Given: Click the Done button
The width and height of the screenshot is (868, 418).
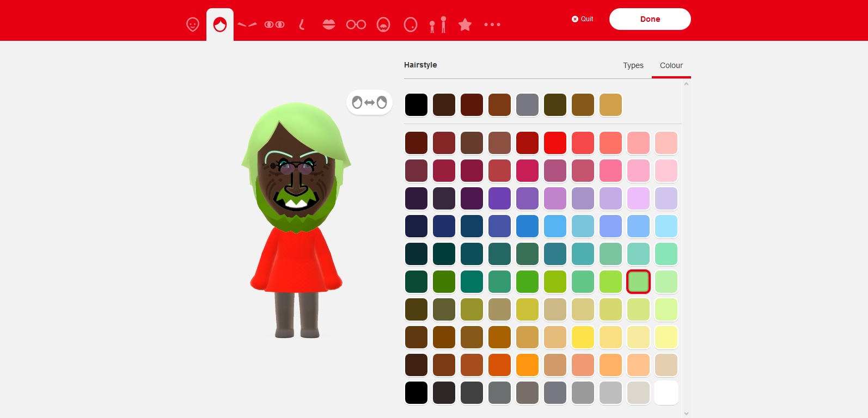Looking at the screenshot, I should (650, 19).
